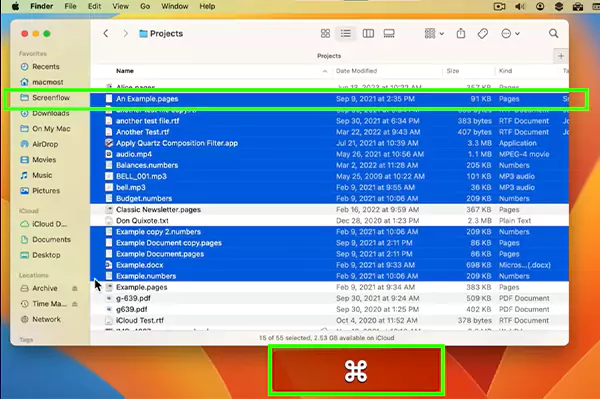Open the Music sidebar folder
Viewport: 600px width, 399px height.
tap(36, 175)
